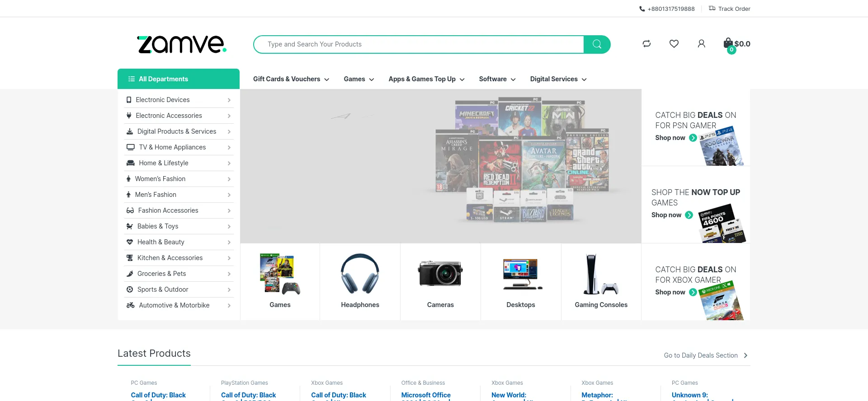
Task: Open the compare products icon
Action: [x=646, y=44]
